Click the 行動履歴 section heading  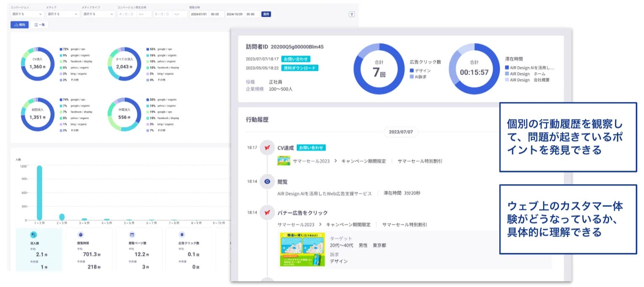pyautogui.click(x=257, y=120)
